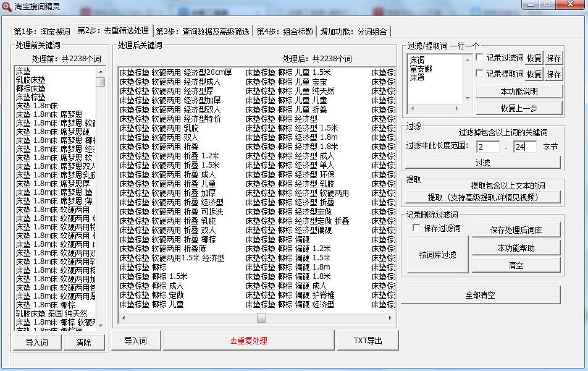This screenshot has height=371, width=588.
Task: Select 床垫棕垫 软硬两用1.5米 经济型 row
Action: click(172, 258)
